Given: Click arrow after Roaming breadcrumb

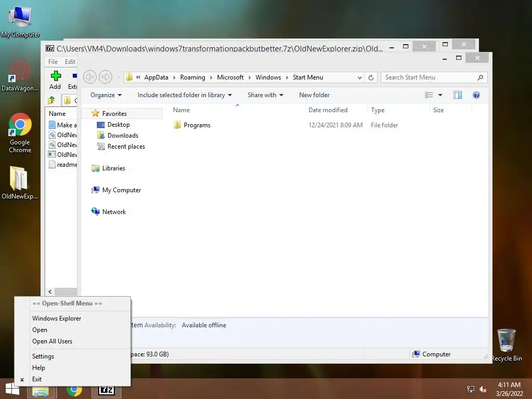Looking at the screenshot, I should (211, 78).
